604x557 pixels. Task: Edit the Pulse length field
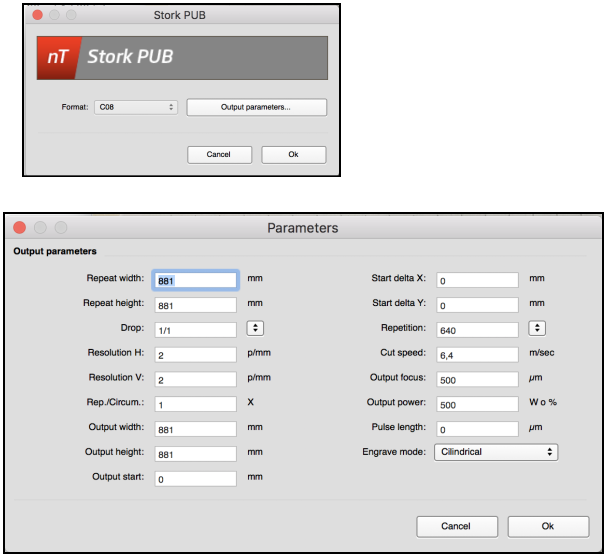pyautogui.click(x=477, y=429)
